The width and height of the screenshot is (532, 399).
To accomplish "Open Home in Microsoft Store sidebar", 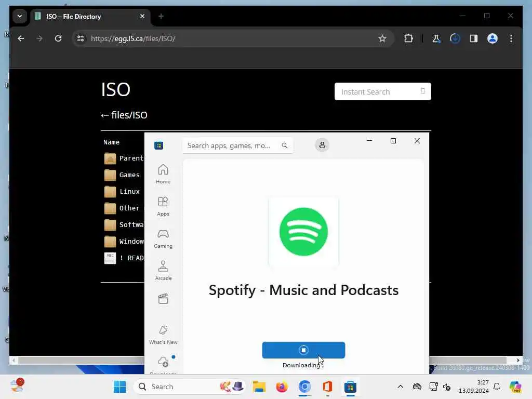I will click(x=163, y=174).
